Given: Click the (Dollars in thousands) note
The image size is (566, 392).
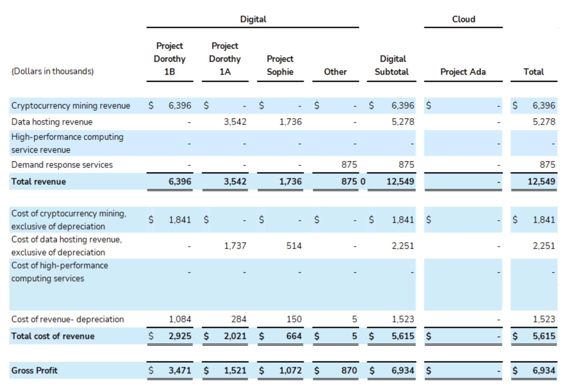Looking at the screenshot, I should click(52, 71).
